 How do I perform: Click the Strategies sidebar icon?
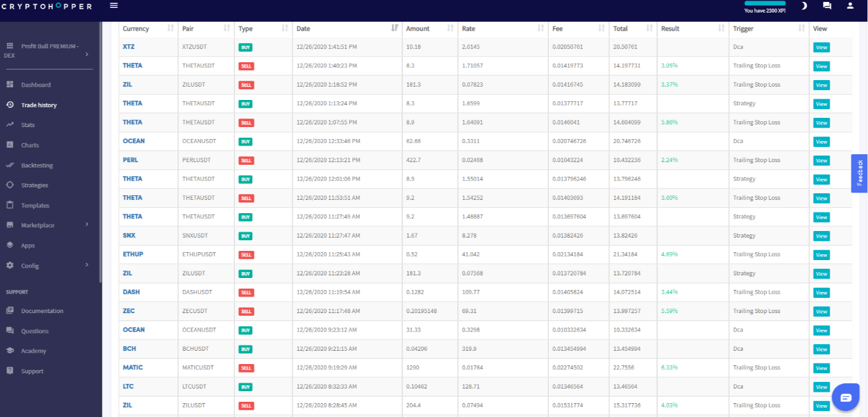click(10, 185)
